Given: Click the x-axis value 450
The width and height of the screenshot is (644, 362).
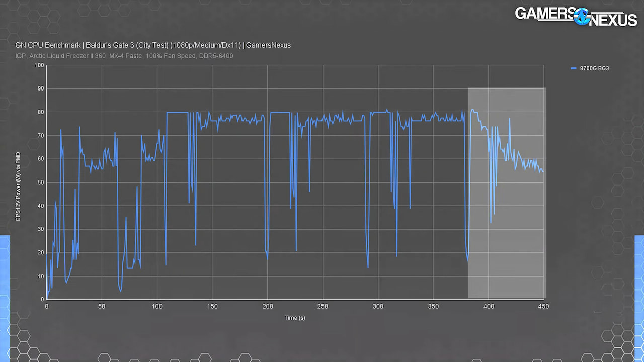Looking at the screenshot, I should coord(543,306).
